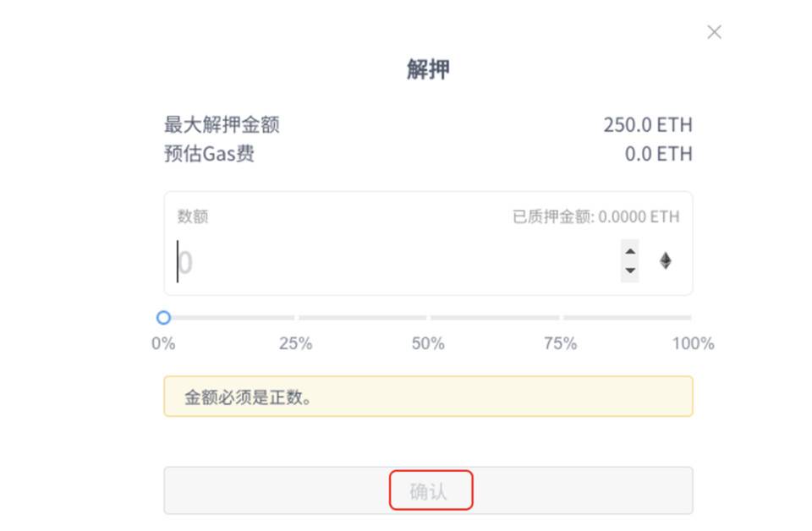This screenshot has width=812, height=531.
Task: Click the stepper down arrow to decrease amount
Action: coord(629,271)
